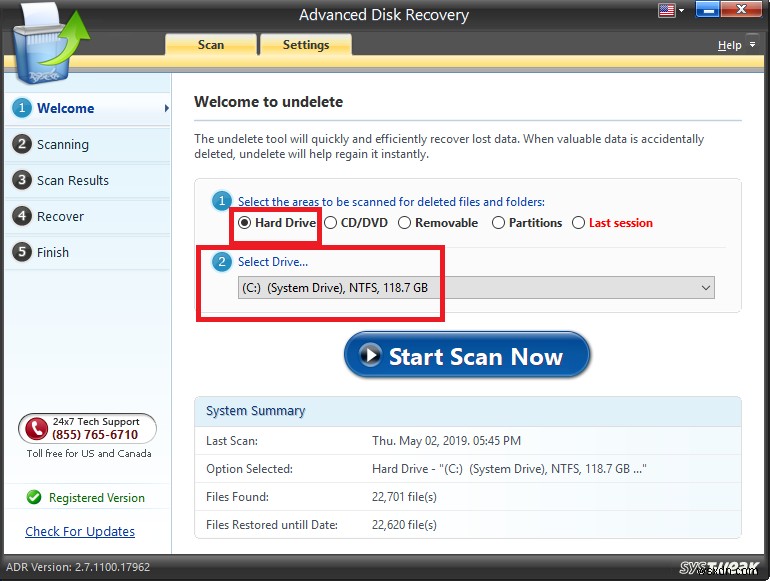Image resolution: width=770 pixels, height=581 pixels.
Task: Click the arrow next to Welcome
Action: (x=167, y=108)
